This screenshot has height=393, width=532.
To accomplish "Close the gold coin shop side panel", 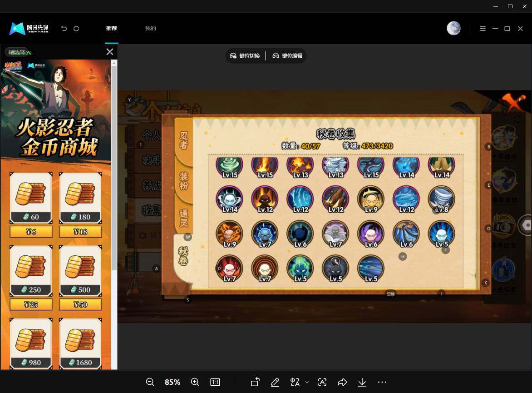I will 109,52.
